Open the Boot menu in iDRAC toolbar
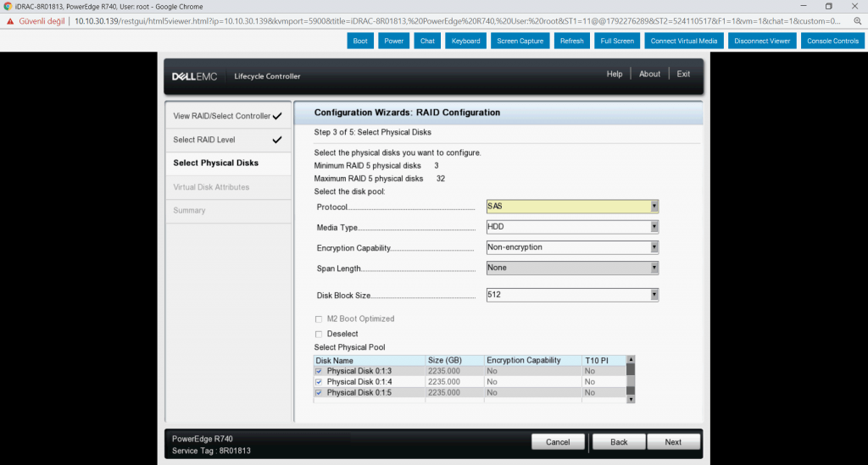The image size is (868, 465). [x=360, y=41]
